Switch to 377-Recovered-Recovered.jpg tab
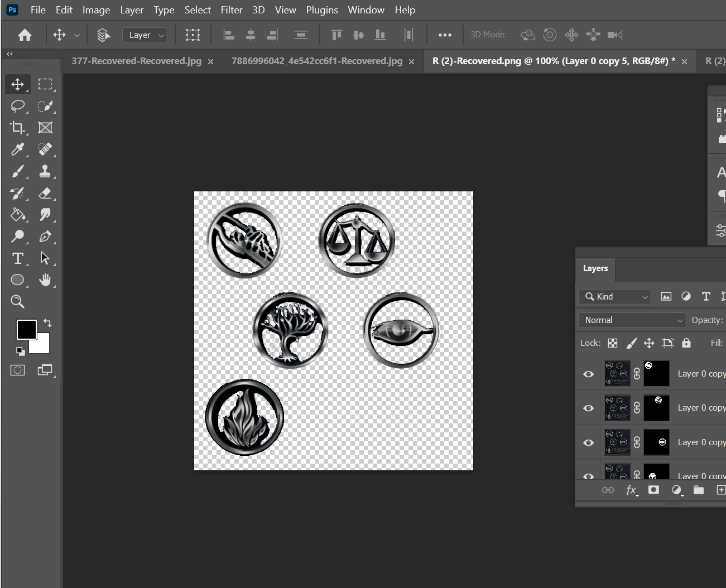 coord(136,61)
